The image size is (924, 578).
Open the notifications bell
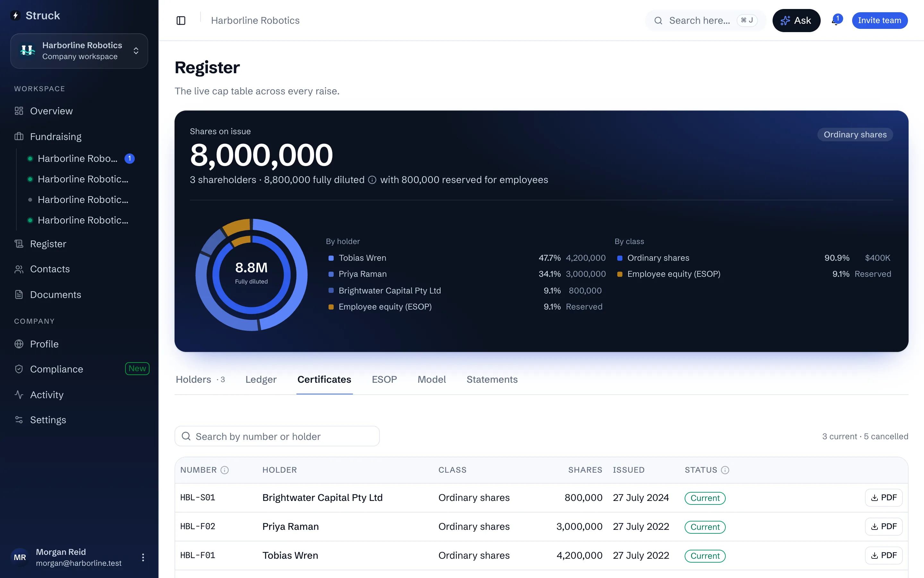tap(835, 21)
